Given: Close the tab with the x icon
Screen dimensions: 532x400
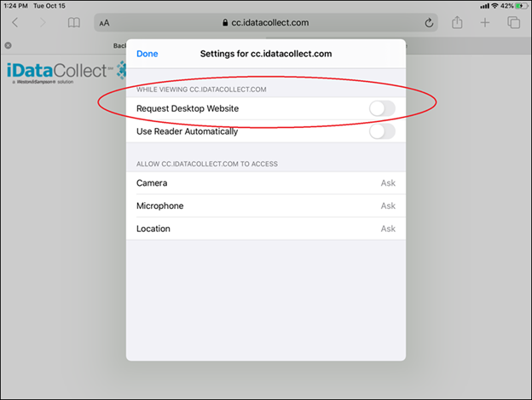Looking at the screenshot, I should [9, 45].
